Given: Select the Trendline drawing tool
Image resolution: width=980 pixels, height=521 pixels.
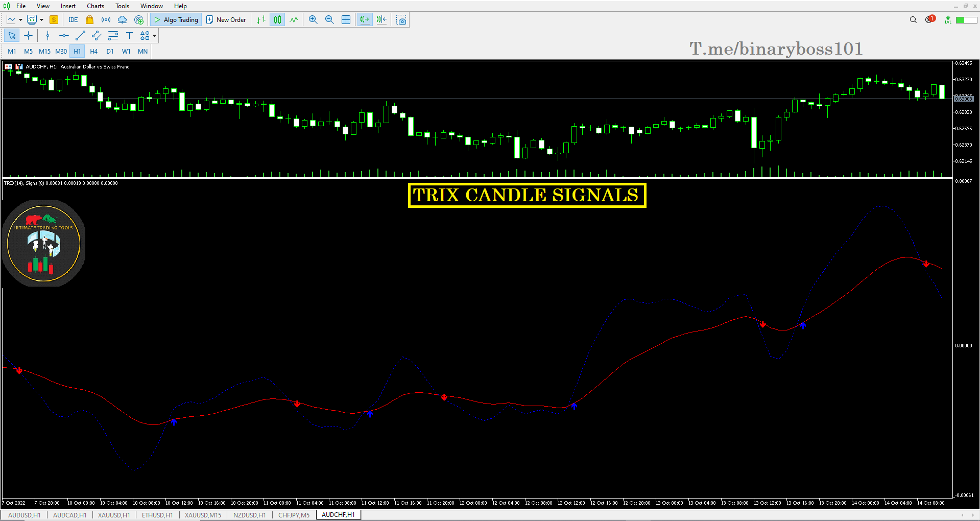Looking at the screenshot, I should click(80, 36).
